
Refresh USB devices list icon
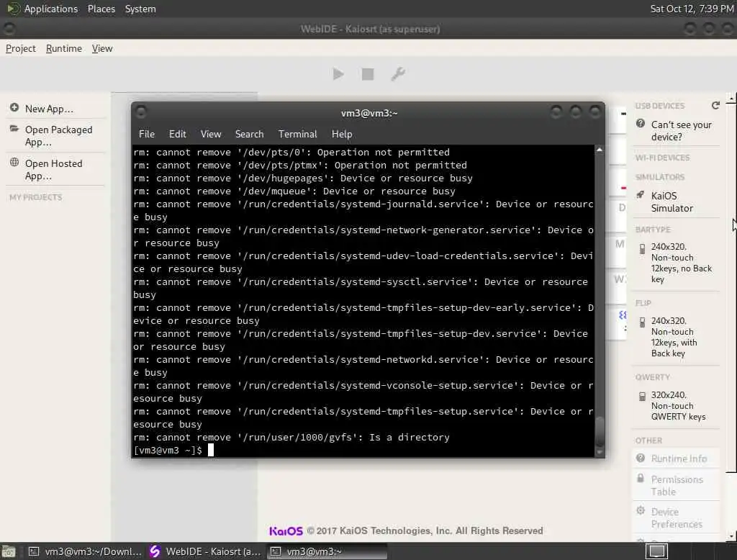point(715,105)
